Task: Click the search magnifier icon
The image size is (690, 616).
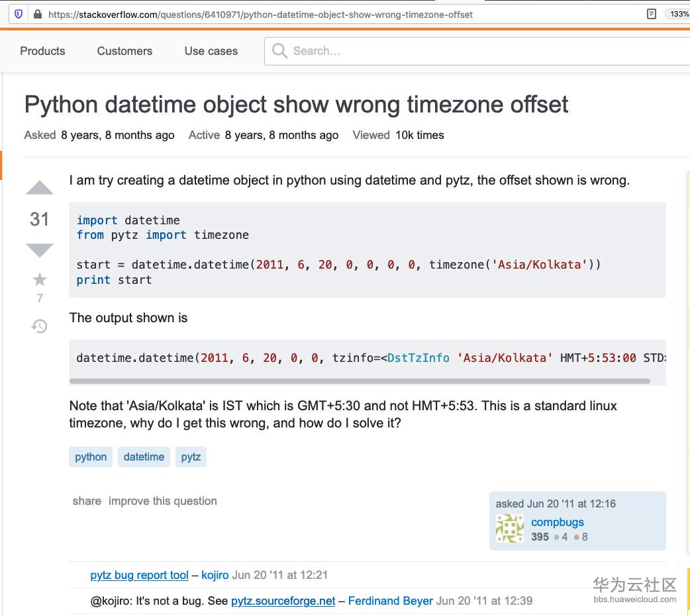Action: (x=279, y=51)
